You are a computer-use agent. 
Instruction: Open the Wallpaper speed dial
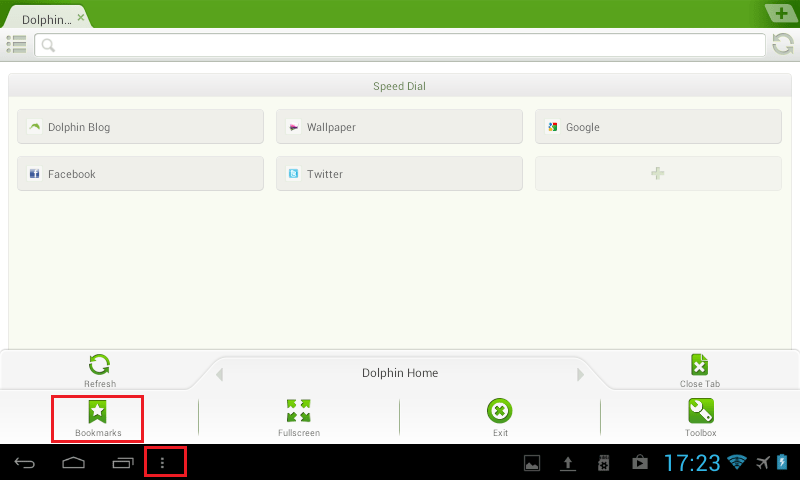(x=399, y=127)
